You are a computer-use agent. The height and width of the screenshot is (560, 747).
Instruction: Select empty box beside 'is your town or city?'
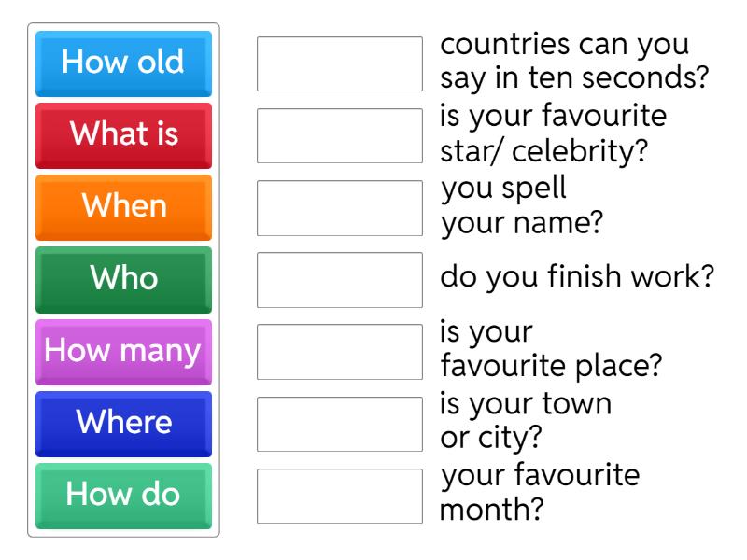pyautogui.click(x=340, y=424)
